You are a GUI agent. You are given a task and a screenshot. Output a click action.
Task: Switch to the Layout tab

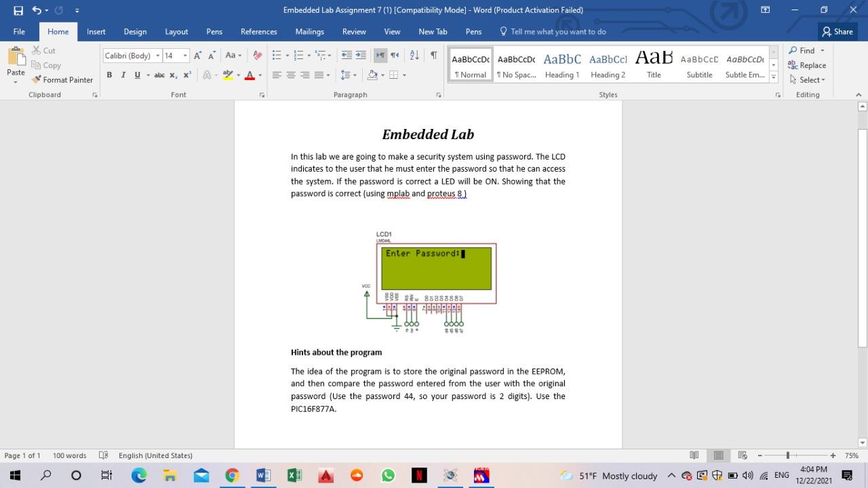click(176, 31)
